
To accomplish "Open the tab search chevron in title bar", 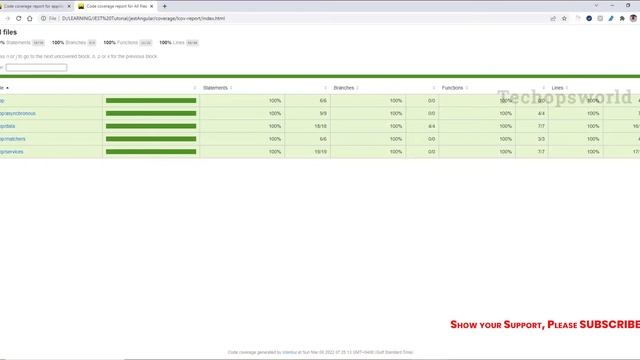I will (x=596, y=6).
